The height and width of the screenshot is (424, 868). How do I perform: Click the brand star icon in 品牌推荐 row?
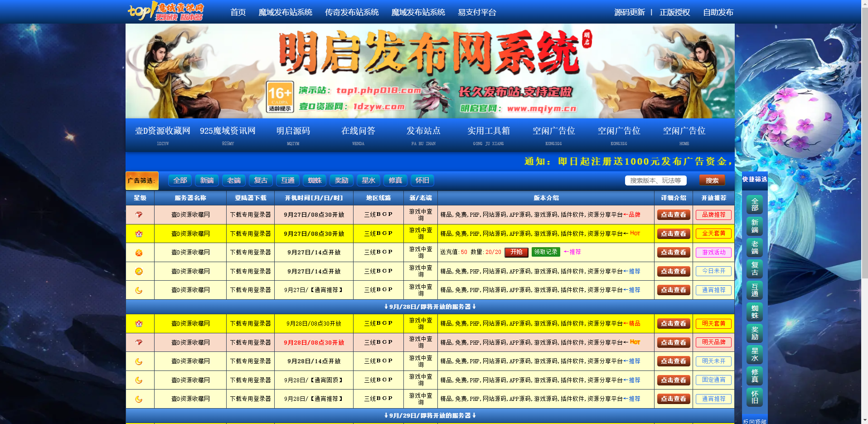coord(139,215)
